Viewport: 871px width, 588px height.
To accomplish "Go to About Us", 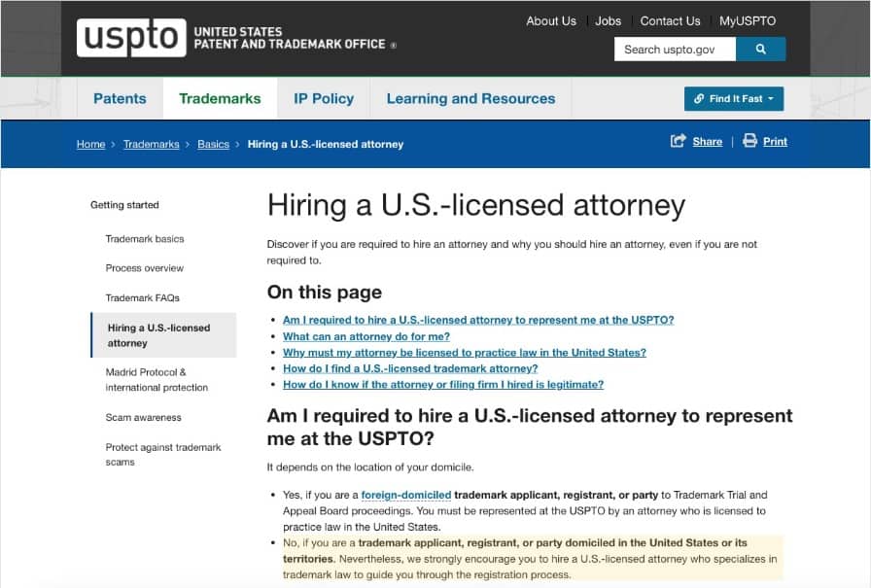I will coord(551,21).
